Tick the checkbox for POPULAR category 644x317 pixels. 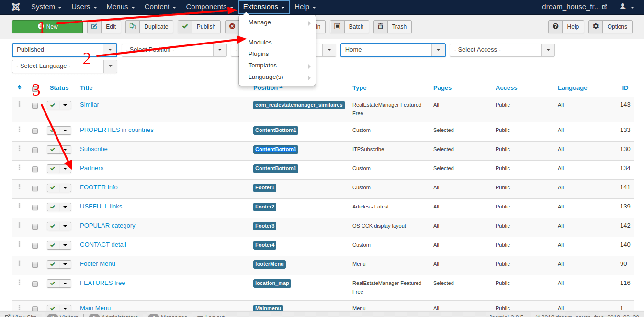point(35,227)
